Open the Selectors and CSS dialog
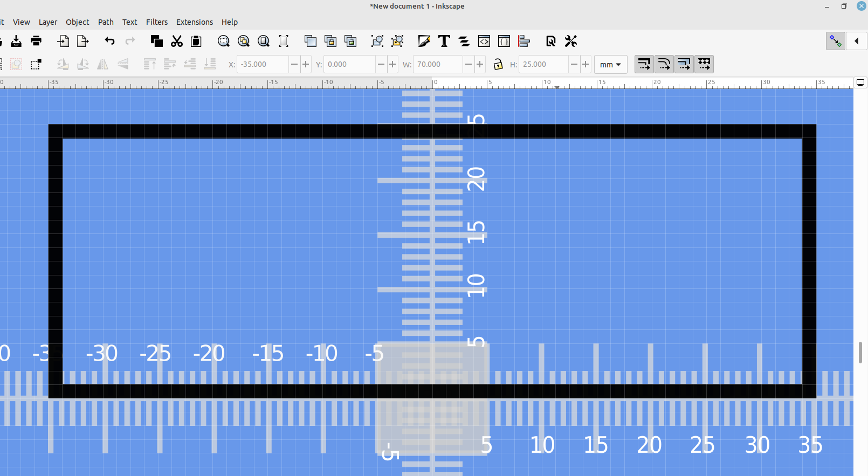868x476 pixels. click(x=504, y=41)
